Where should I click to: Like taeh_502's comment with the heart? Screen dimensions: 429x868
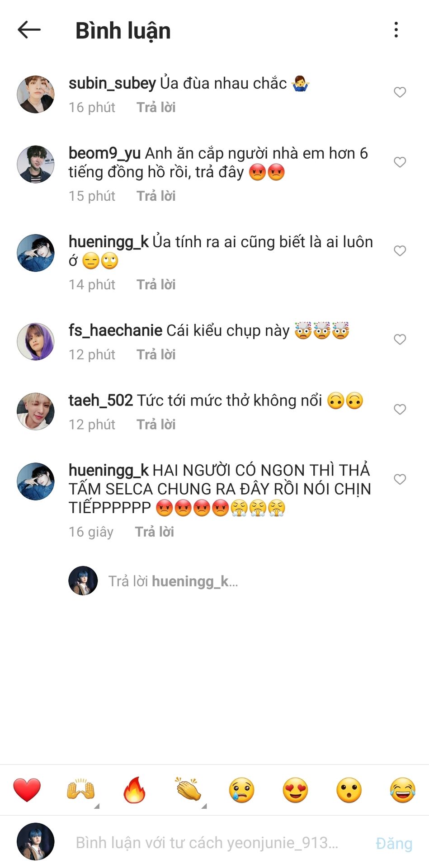click(x=400, y=409)
